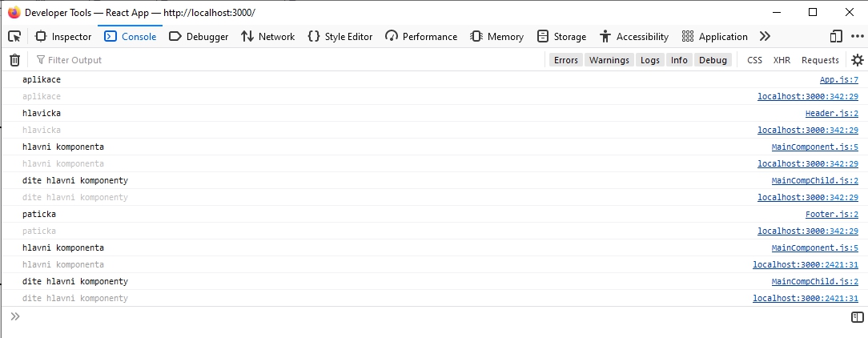This screenshot has height=338, width=868.
Task: Open the Inspector tab
Action: tap(63, 37)
